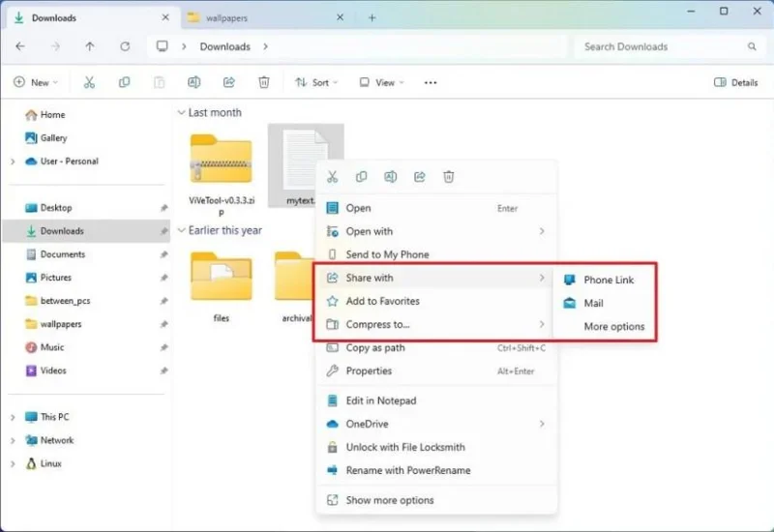
Task: Click Show more options
Action: coord(436,500)
